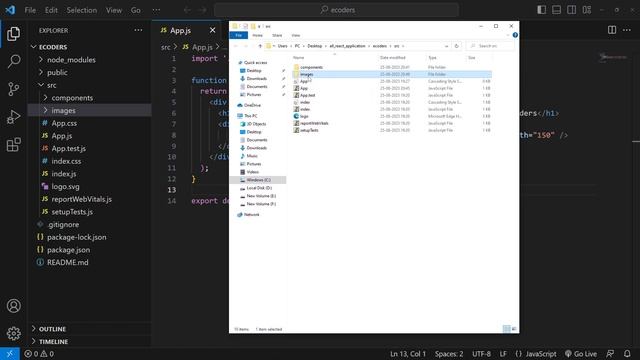The height and width of the screenshot is (360, 640).
Task: Expand the TIMELINE section
Action: click(90, 342)
